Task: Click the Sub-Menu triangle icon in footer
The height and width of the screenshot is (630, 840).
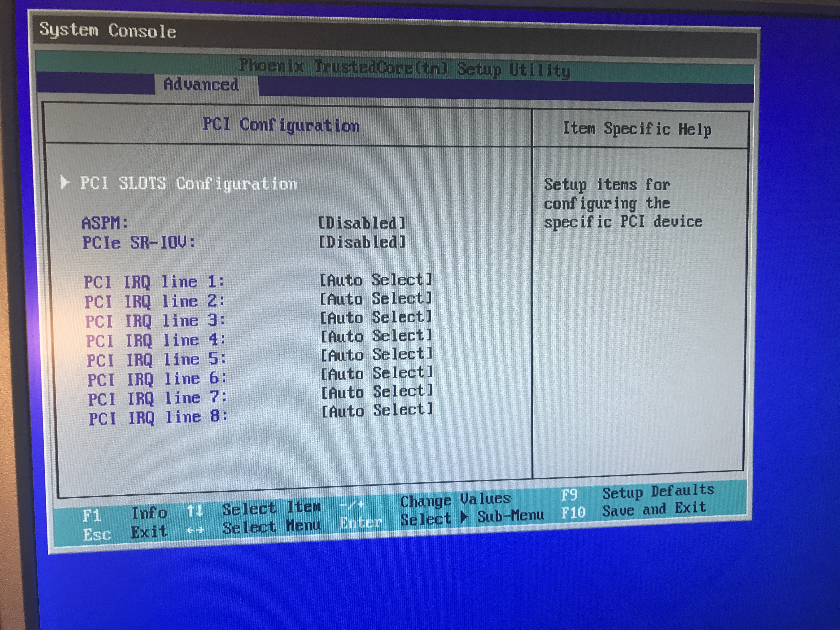Action: coord(464,517)
